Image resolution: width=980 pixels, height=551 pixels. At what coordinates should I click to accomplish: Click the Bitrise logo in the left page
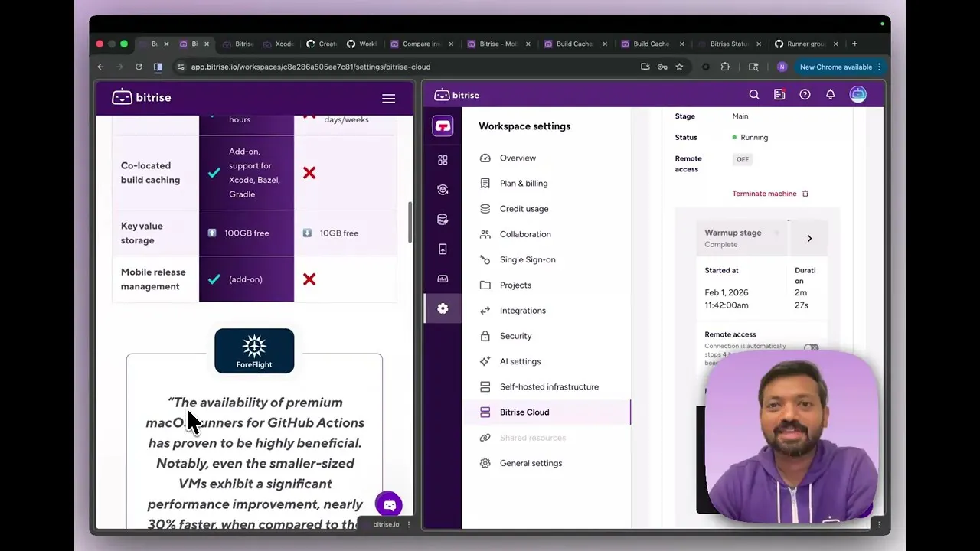pos(142,97)
